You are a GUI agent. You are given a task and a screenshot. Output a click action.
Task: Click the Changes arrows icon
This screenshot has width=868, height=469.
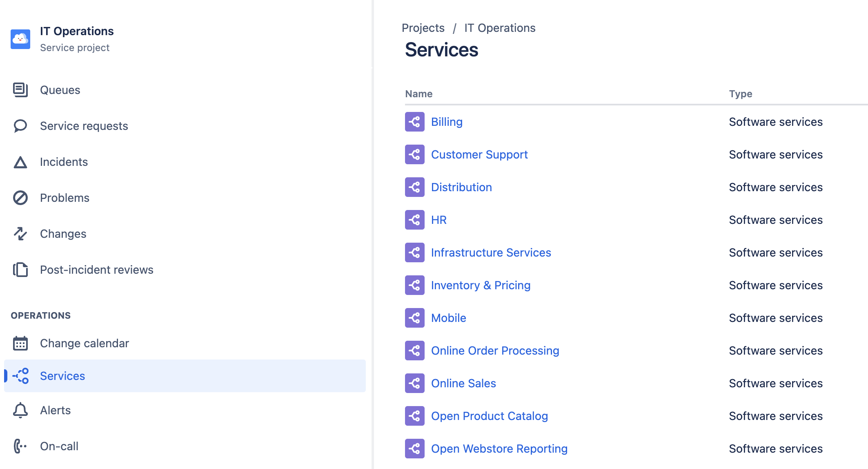[20, 234]
